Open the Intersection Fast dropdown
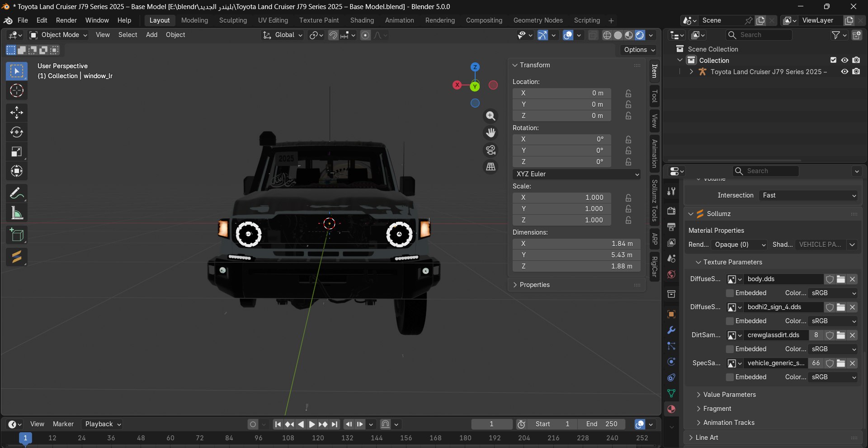Image resolution: width=868 pixels, height=448 pixels. tap(809, 195)
